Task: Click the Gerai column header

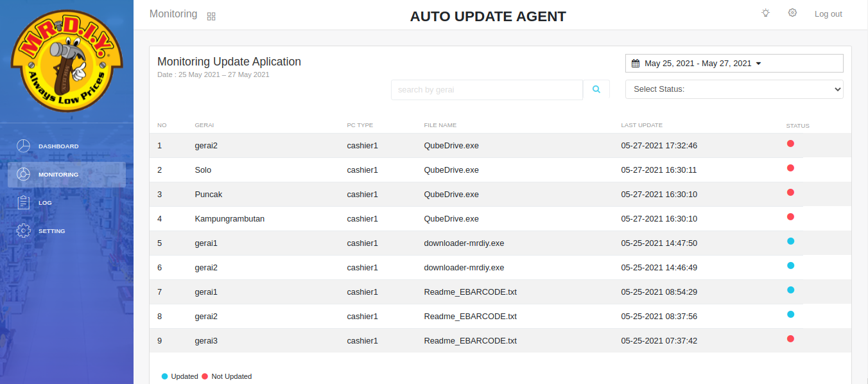Action: 204,125
